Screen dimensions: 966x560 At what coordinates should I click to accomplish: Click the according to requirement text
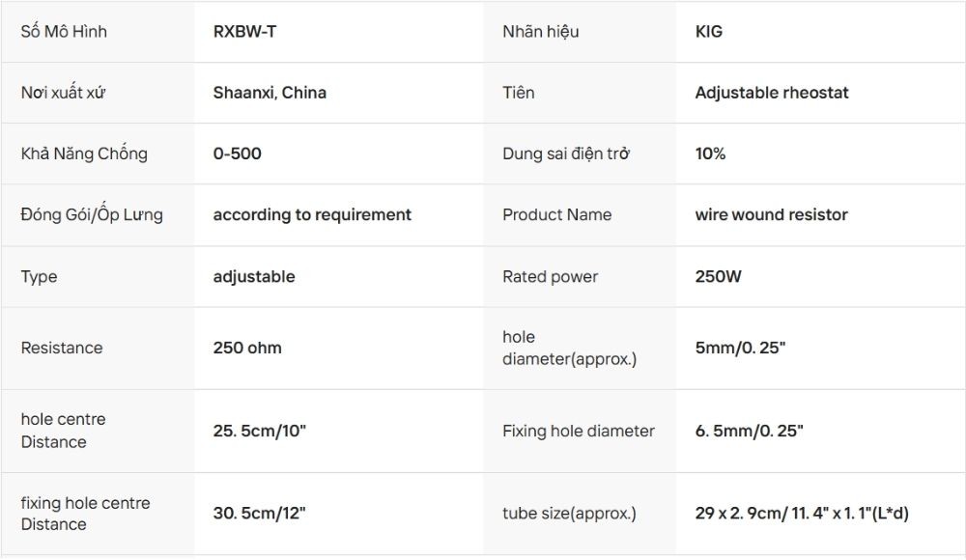click(312, 214)
